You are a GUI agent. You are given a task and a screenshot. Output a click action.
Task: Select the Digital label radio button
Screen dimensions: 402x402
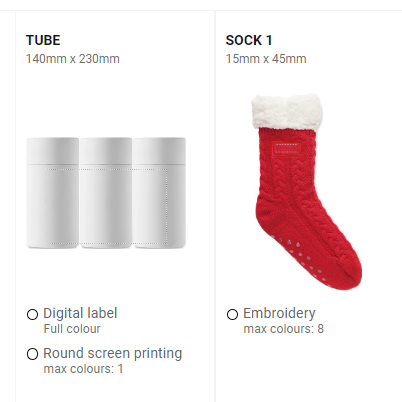[x=32, y=314]
